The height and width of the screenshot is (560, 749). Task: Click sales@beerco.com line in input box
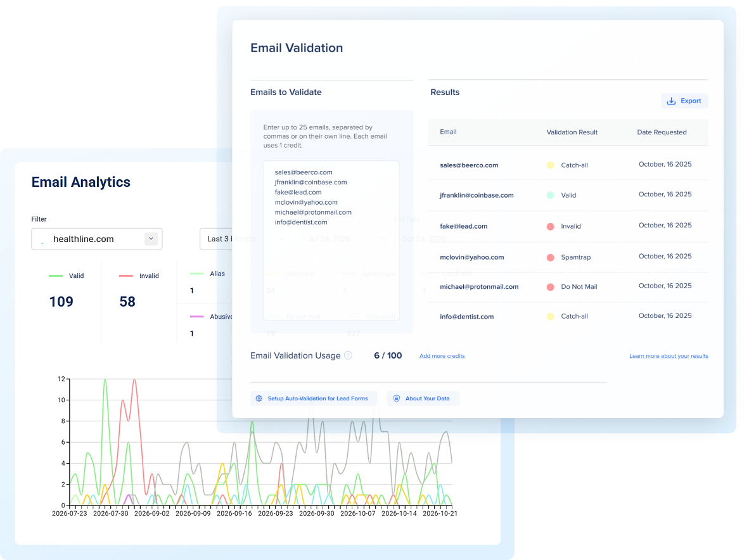click(304, 172)
